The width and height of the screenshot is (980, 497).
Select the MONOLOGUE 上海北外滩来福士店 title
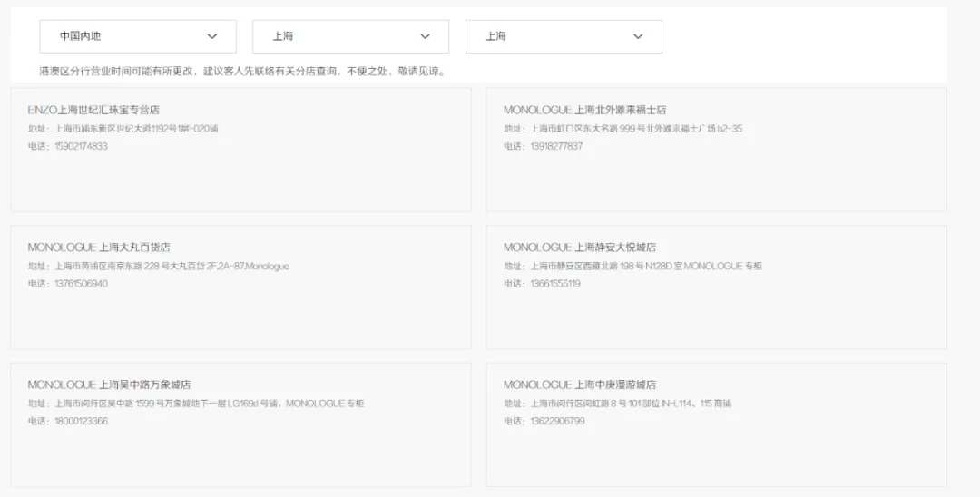point(584,110)
